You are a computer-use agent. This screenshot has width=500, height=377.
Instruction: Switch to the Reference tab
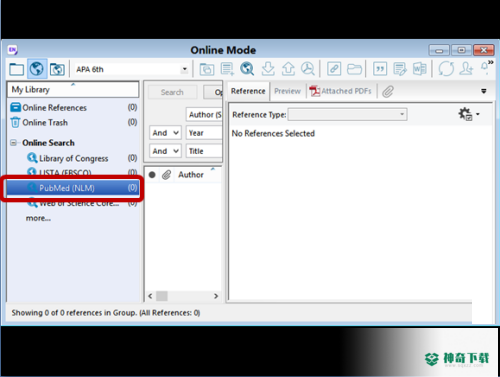click(248, 91)
